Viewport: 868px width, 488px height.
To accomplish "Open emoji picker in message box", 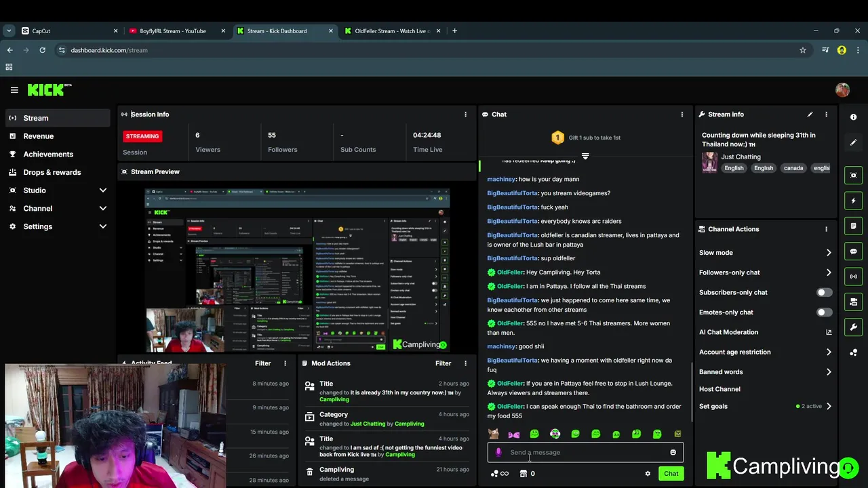I will (673, 452).
